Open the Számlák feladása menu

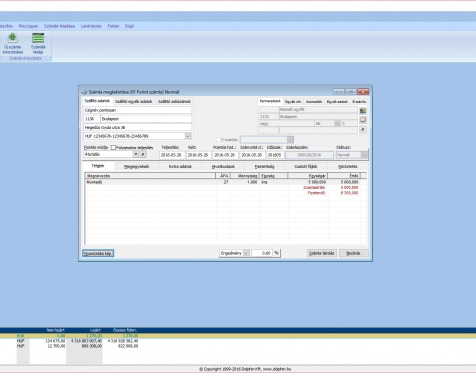point(59,26)
